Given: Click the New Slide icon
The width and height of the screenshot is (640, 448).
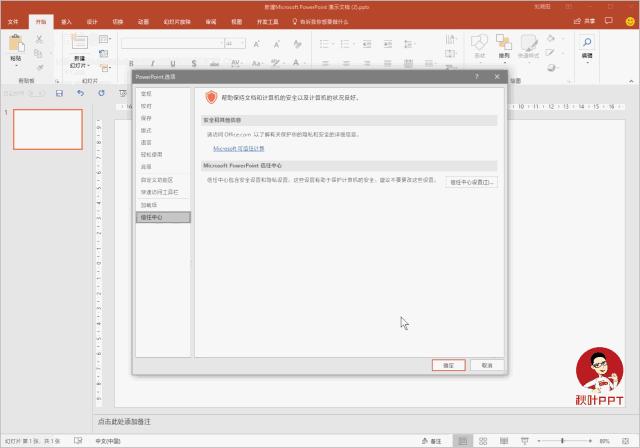Looking at the screenshot, I should click(x=80, y=45).
